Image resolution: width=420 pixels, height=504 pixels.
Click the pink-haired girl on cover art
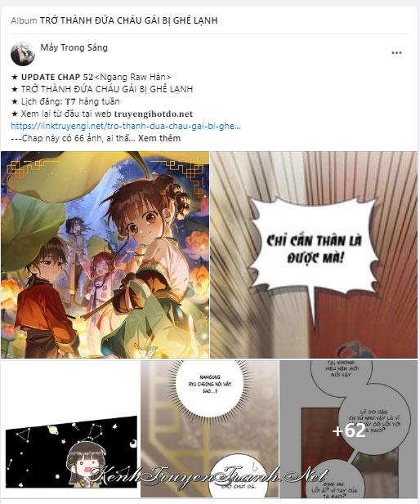point(103,276)
